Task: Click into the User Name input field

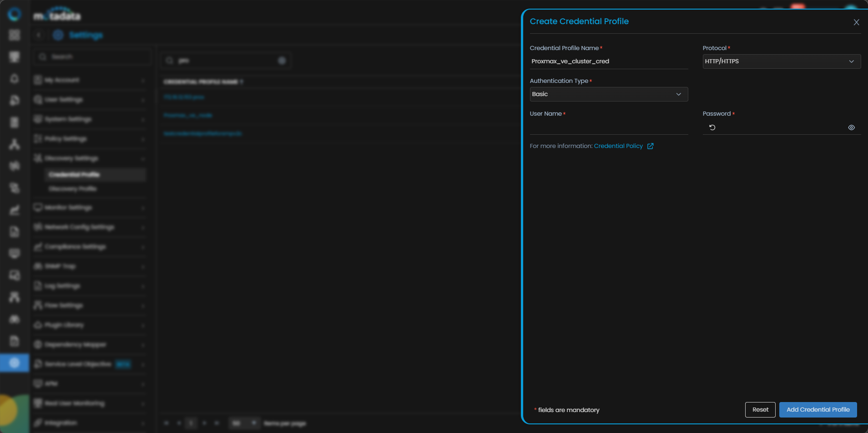Action: (608, 127)
